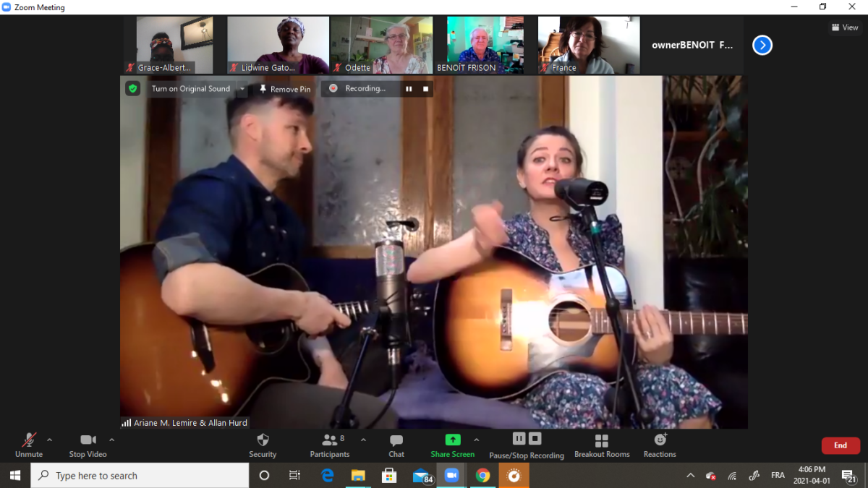Switch to Zoom app on taskbar
The width and height of the screenshot is (868, 488).
tap(452, 476)
